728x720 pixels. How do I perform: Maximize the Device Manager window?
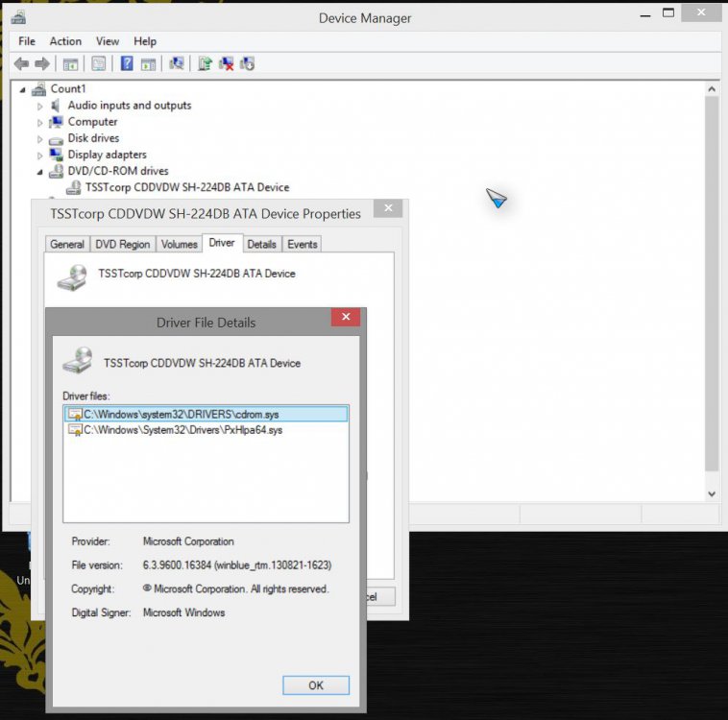[x=668, y=13]
